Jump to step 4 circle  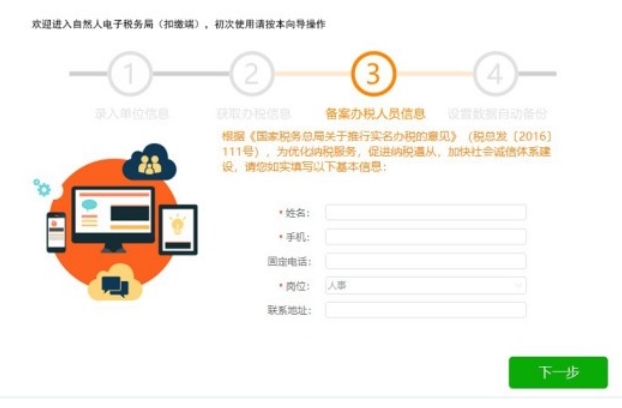[x=495, y=73]
